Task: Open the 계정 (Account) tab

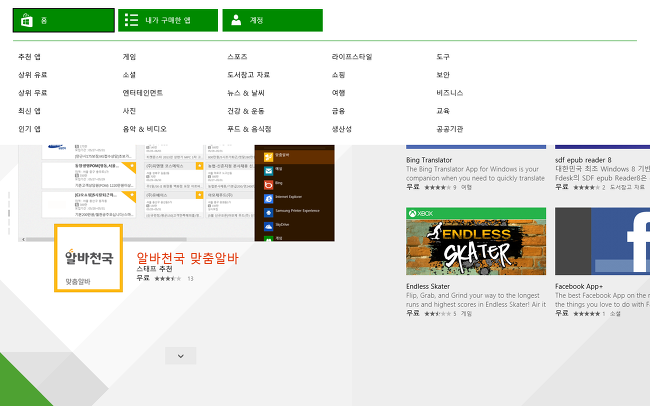Action: pyautogui.click(x=272, y=20)
